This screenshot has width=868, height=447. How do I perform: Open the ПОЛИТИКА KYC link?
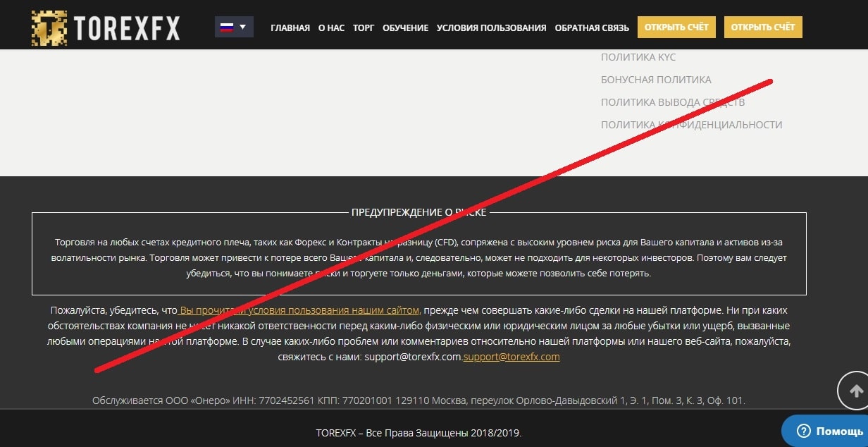638,57
